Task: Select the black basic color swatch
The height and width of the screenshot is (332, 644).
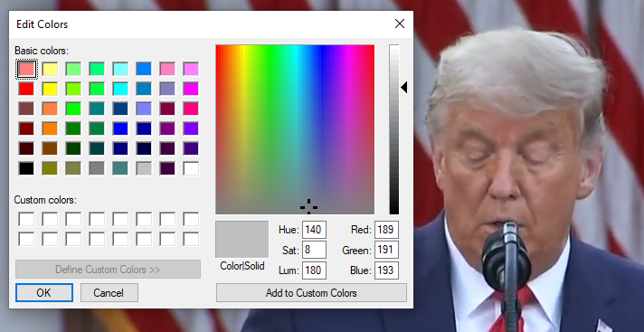Action: [26, 168]
